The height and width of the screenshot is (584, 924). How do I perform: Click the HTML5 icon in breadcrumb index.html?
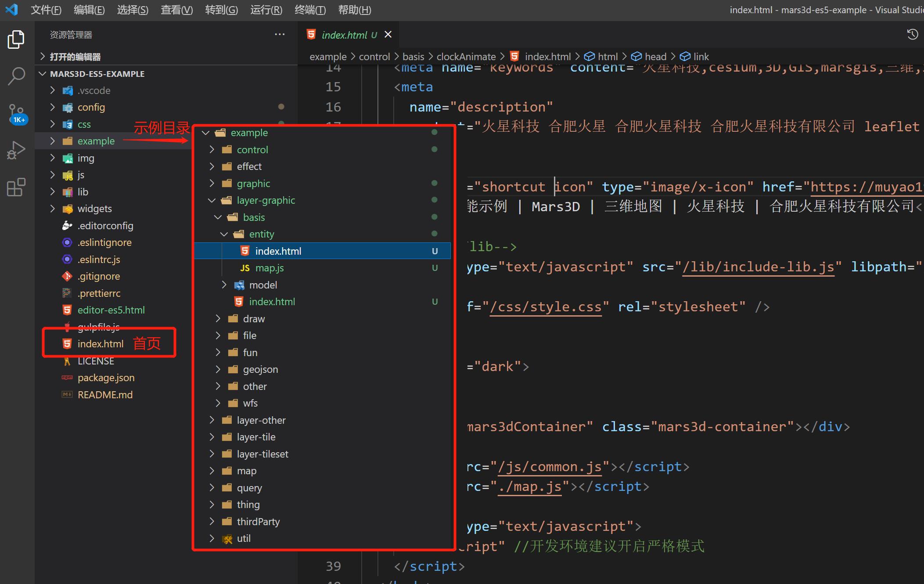515,56
